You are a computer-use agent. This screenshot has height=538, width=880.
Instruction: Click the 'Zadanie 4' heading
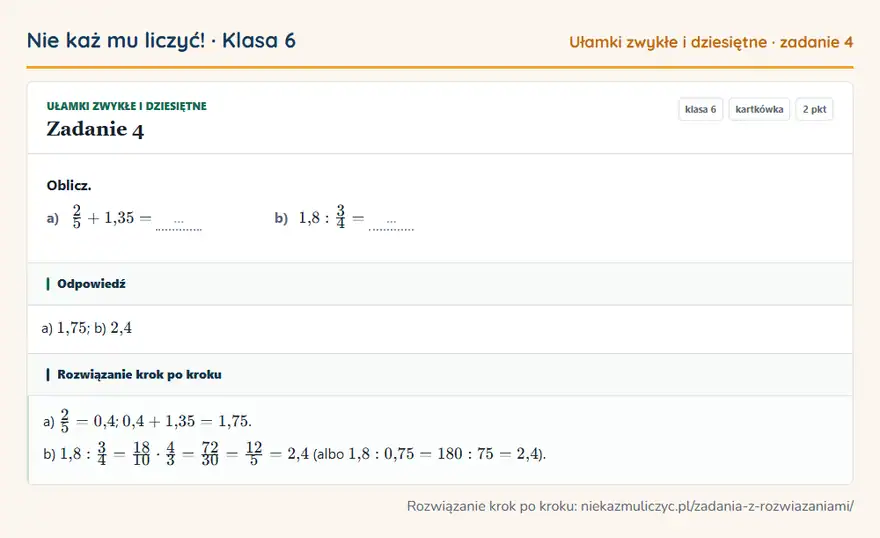click(x=95, y=130)
